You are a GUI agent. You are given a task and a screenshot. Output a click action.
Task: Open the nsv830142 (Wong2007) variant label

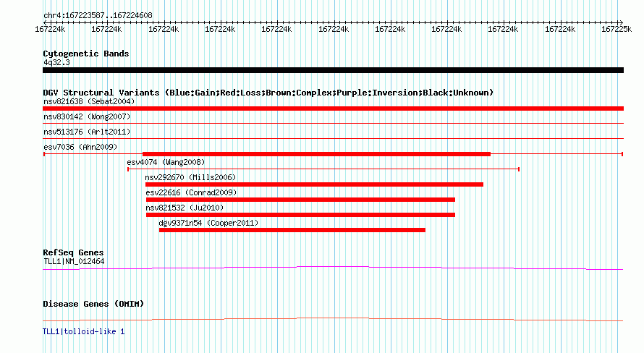point(87,116)
